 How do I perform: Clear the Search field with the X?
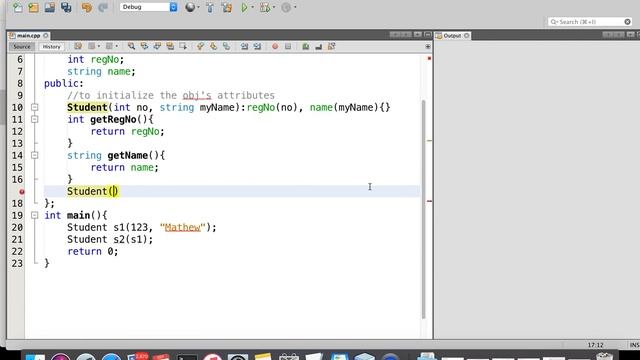point(627,22)
